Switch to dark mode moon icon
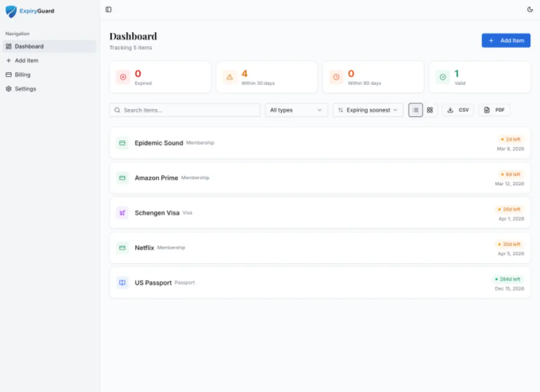The height and width of the screenshot is (392, 540). (x=530, y=9)
